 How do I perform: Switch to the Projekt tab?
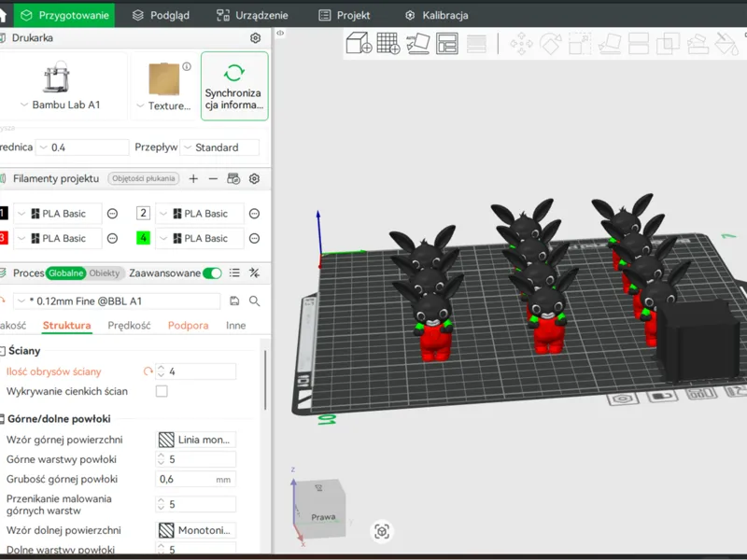click(345, 15)
